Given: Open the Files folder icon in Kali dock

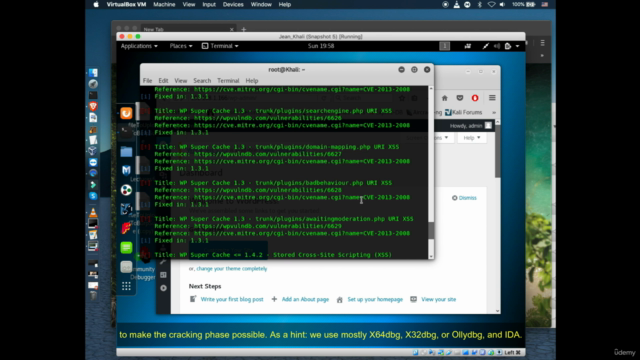Looking at the screenshot, I should (x=126, y=151).
